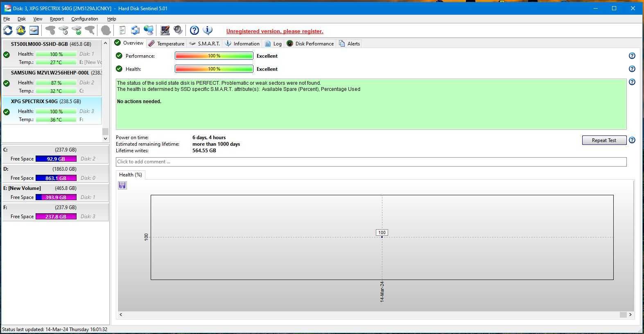Screen dimensions: 644x334
Task: Click green check icon beside Performance label
Action: click(119, 56)
